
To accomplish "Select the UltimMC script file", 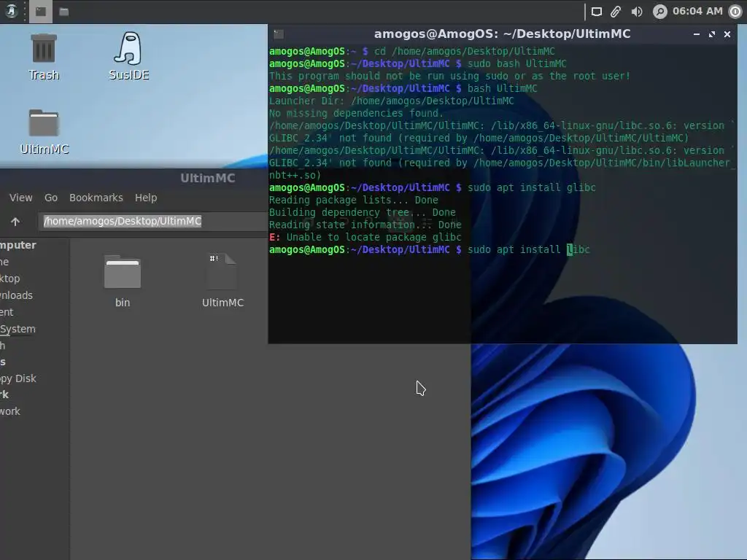I will point(222,281).
